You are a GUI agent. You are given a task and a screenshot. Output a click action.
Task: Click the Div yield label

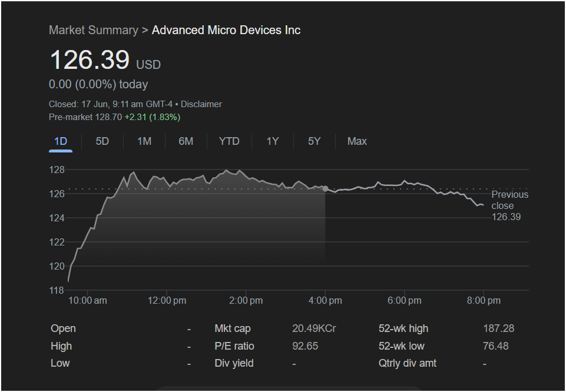[234, 363]
